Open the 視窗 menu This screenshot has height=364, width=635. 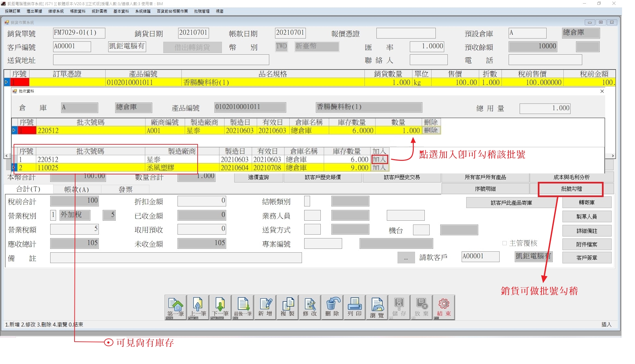click(x=220, y=11)
